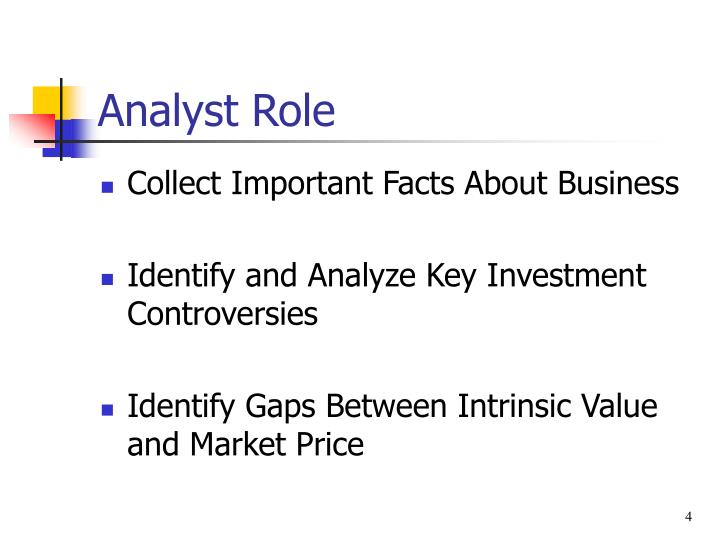Image resolution: width=720 pixels, height=540 pixels.
Task: Click the gray horizontal rule under the title
Action: (349, 141)
